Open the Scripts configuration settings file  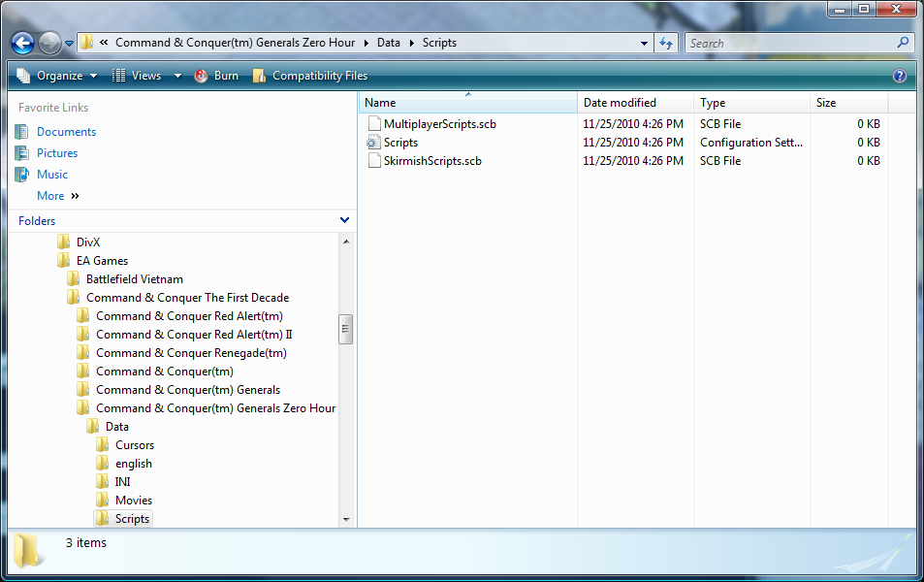coord(400,143)
